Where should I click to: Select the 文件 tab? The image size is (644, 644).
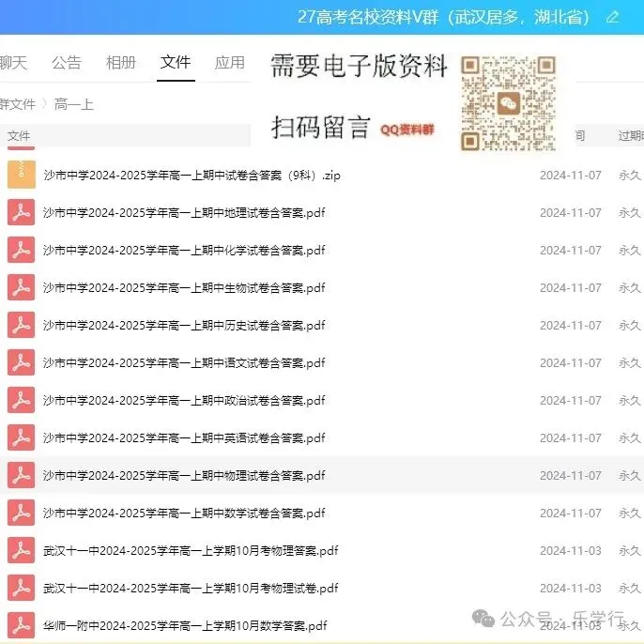click(176, 62)
